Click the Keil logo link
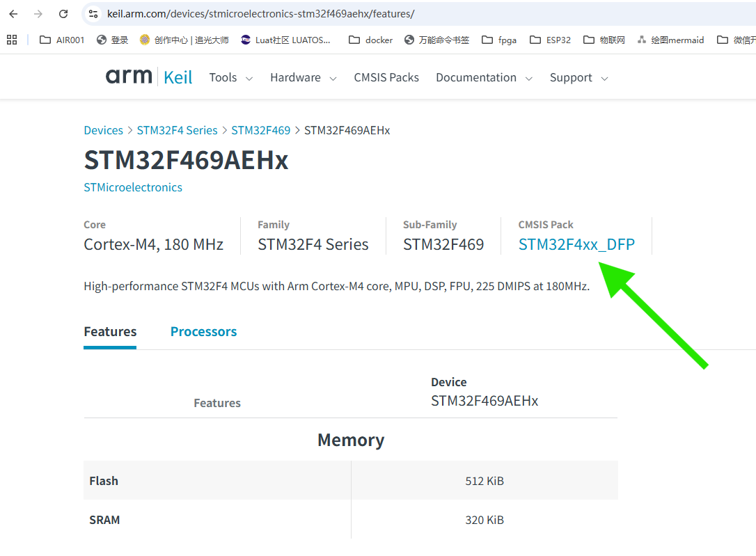The height and width of the screenshot is (556, 756). coord(178,77)
